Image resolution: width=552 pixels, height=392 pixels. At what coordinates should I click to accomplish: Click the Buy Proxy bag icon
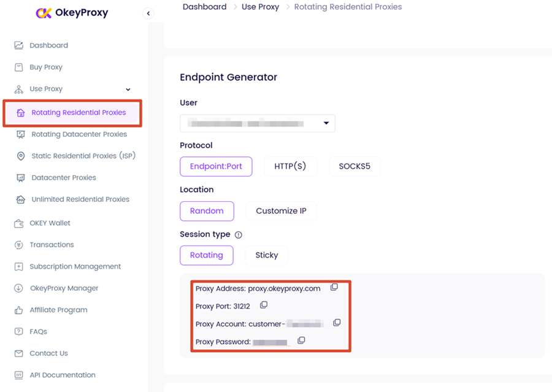pyautogui.click(x=18, y=67)
